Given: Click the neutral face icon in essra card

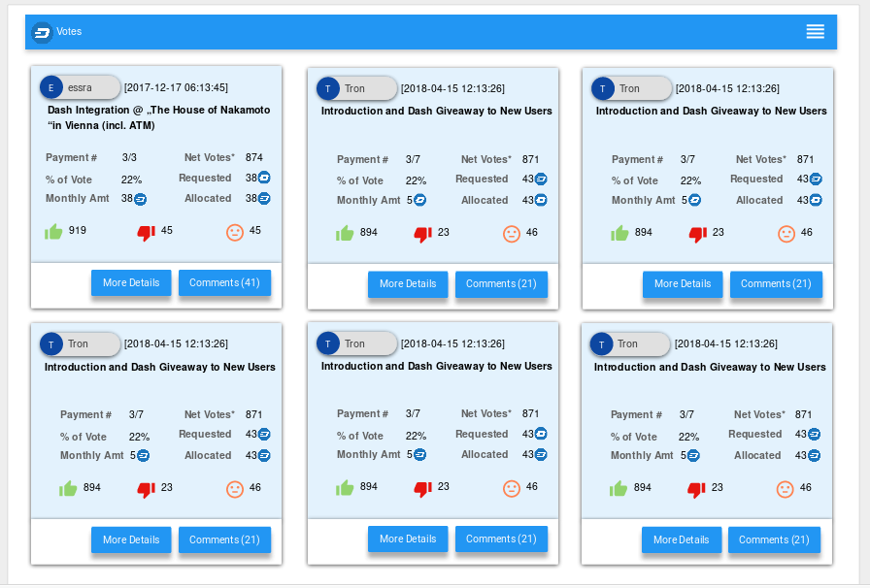Looking at the screenshot, I should 235,232.
